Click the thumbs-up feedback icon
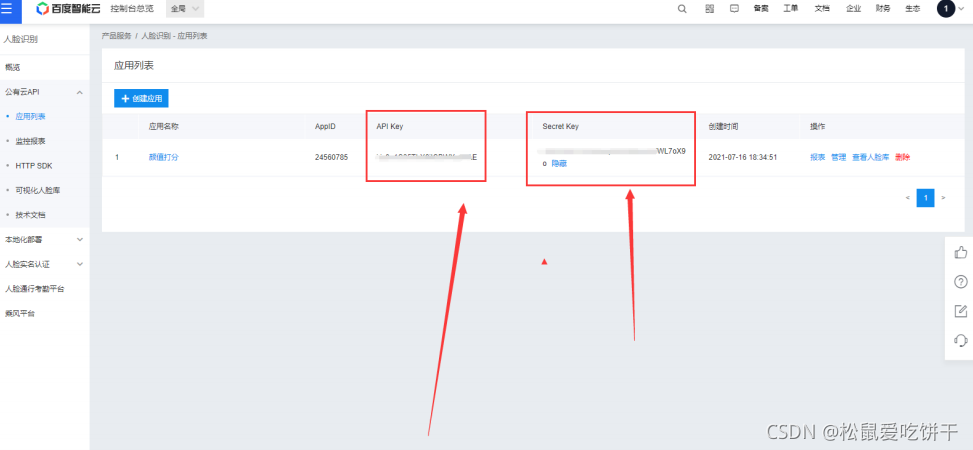 [x=960, y=253]
